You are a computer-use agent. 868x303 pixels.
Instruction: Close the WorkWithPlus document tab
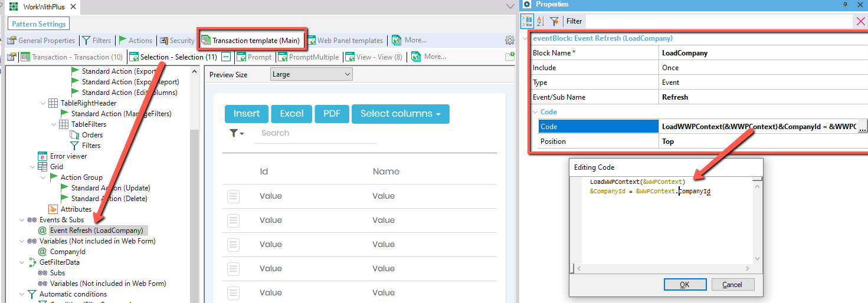point(73,6)
